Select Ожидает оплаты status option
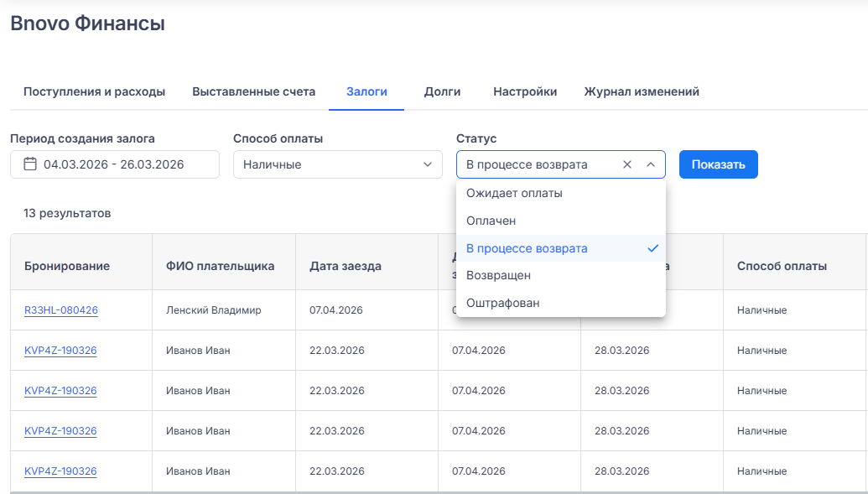The height and width of the screenshot is (494, 868). point(514,193)
